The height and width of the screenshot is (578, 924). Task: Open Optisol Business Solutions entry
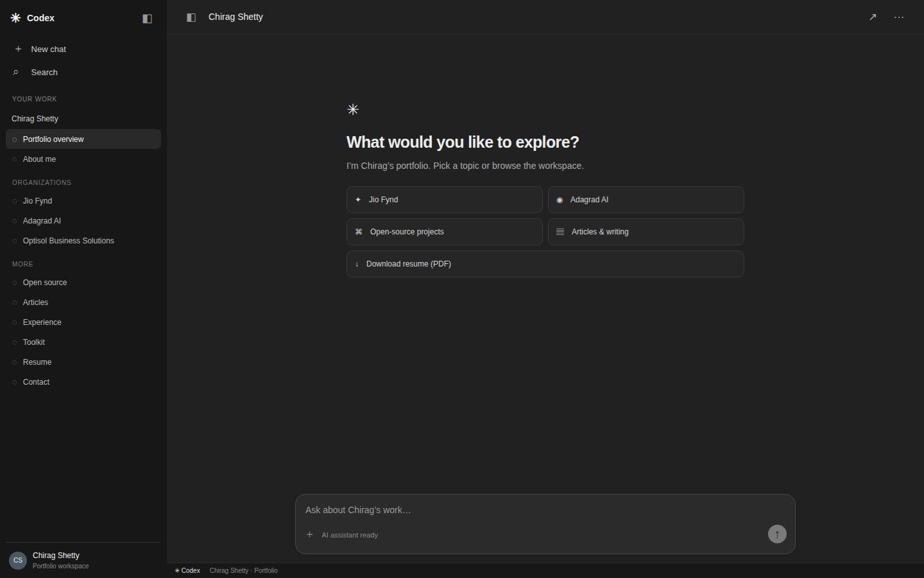[83, 241]
